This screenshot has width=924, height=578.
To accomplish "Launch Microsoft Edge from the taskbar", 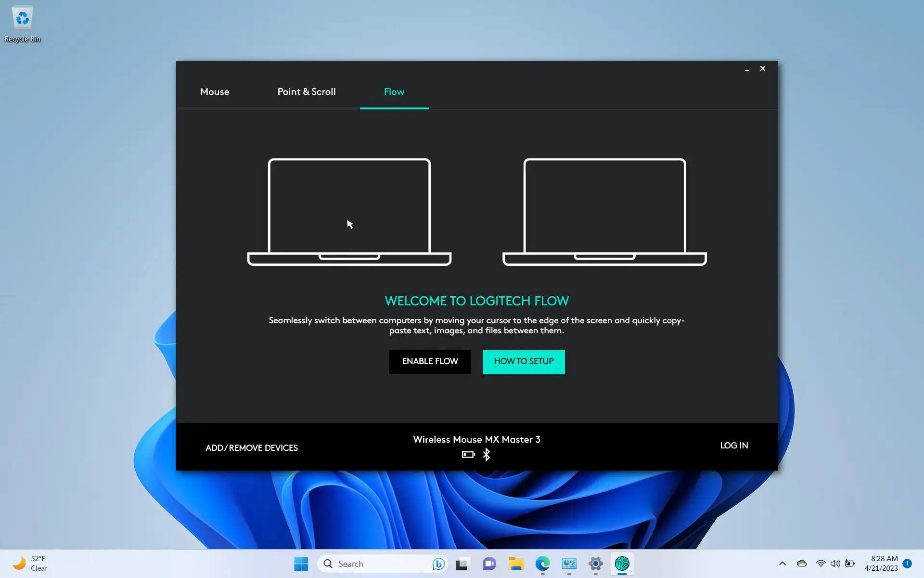I will coord(542,564).
